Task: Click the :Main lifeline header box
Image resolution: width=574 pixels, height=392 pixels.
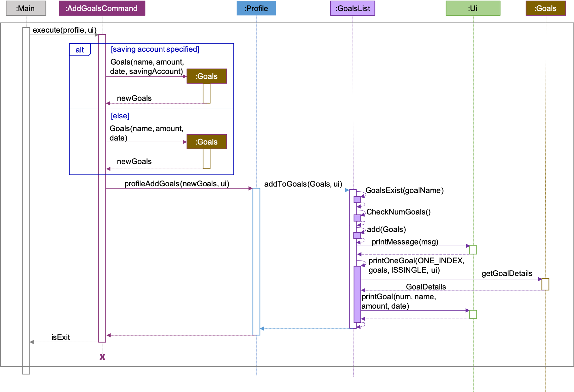Action: [x=26, y=8]
